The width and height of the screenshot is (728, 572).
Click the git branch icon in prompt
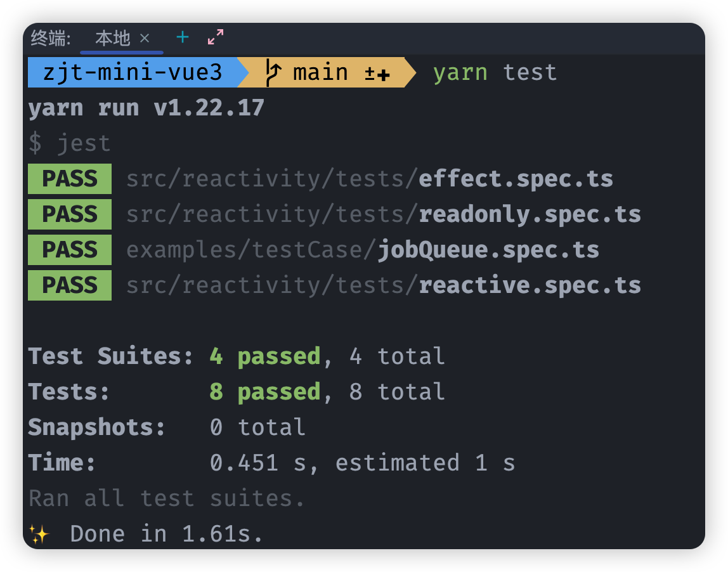tap(273, 72)
